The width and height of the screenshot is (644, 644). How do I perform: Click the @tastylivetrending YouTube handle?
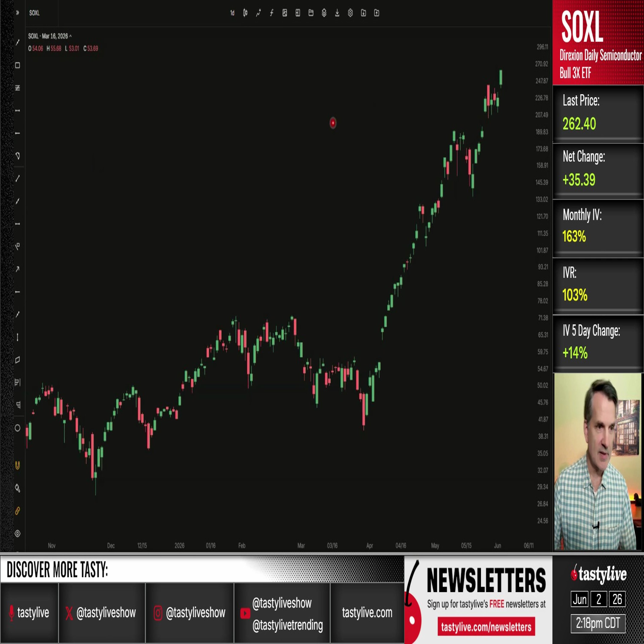pos(288,625)
